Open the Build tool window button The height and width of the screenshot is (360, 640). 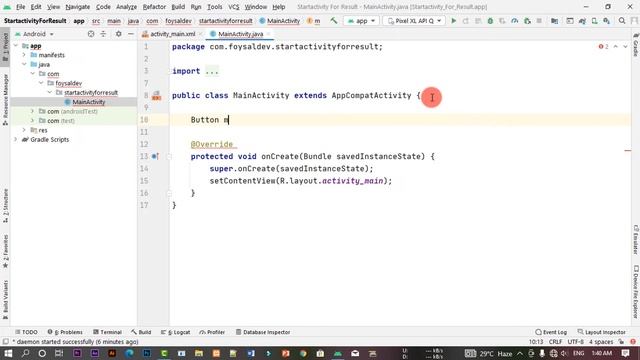[x=141, y=332]
